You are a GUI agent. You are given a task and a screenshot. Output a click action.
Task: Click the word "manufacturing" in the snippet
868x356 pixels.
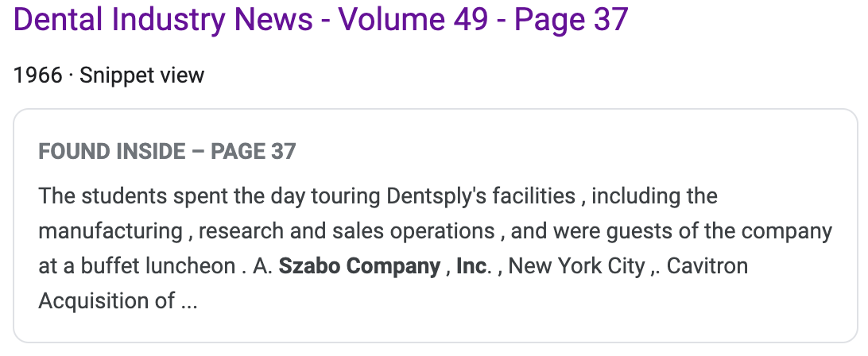[x=110, y=231]
